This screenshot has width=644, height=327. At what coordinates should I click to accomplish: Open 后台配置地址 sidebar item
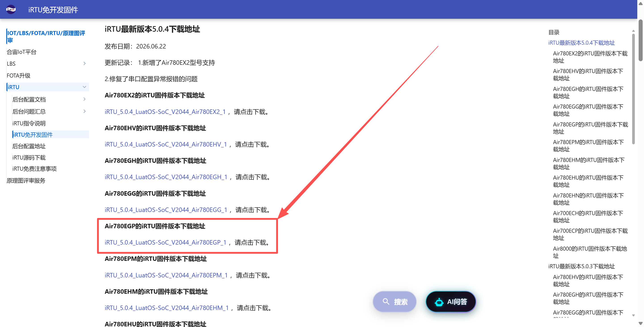coord(29,146)
